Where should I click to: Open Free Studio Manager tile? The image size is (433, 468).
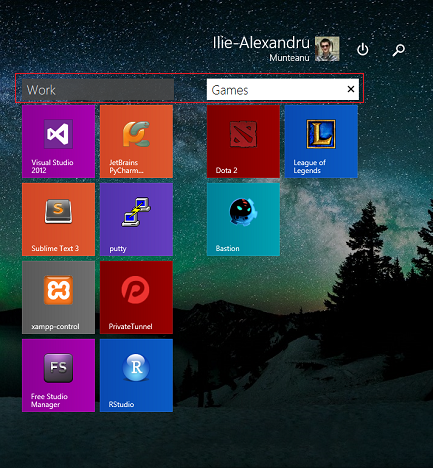pyautogui.click(x=58, y=375)
